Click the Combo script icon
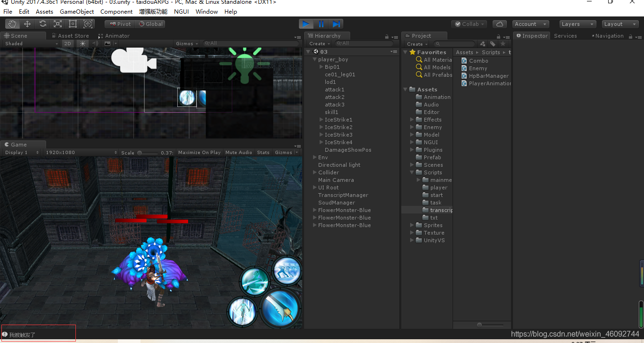This screenshot has width=644, height=343. 464,61
